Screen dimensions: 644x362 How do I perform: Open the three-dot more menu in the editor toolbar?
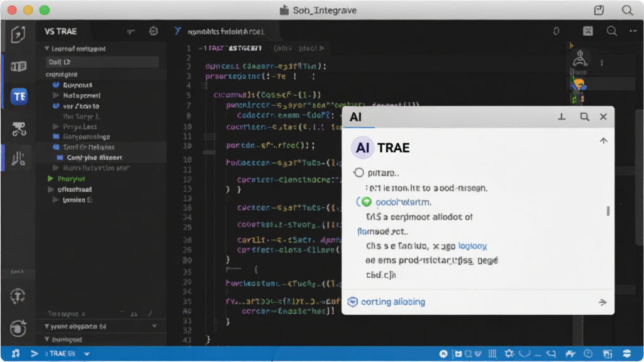[x=633, y=31]
